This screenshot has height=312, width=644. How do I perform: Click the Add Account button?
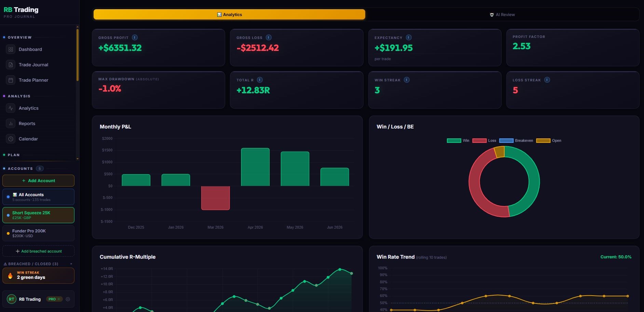point(38,180)
